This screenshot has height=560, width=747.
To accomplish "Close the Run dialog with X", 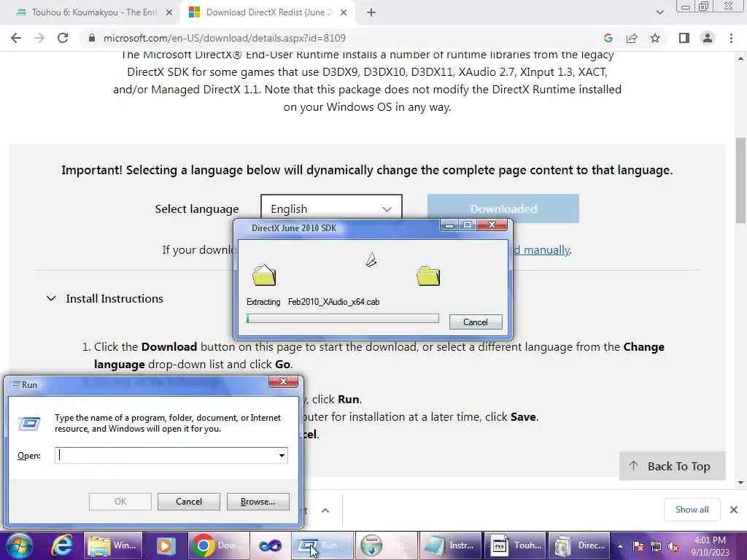I will coord(284,381).
